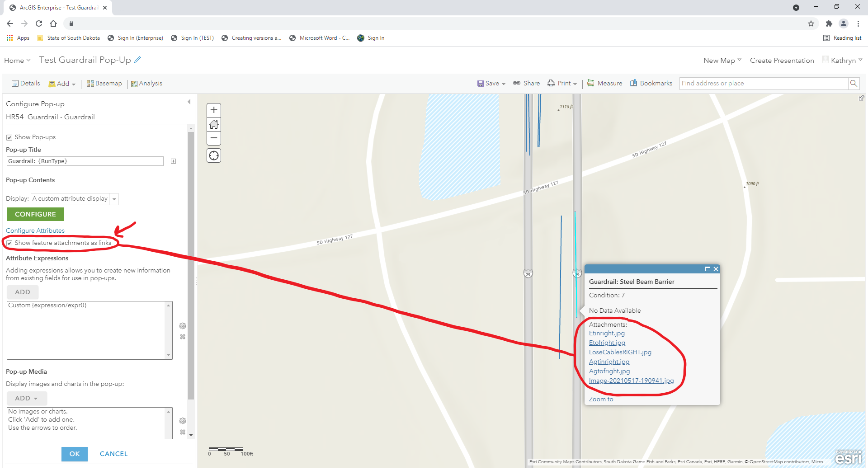
Task: Focus the Find address or place box
Action: click(764, 83)
